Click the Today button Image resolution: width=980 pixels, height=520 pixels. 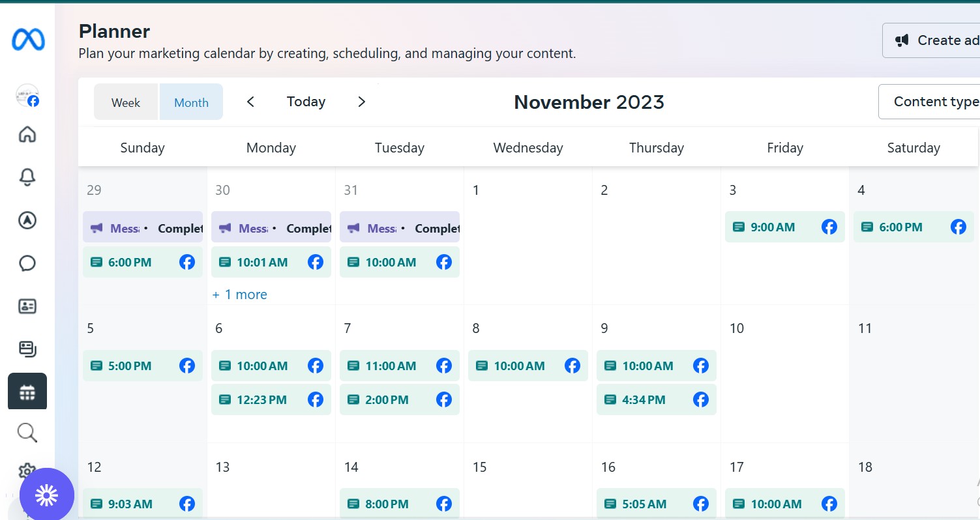[306, 102]
